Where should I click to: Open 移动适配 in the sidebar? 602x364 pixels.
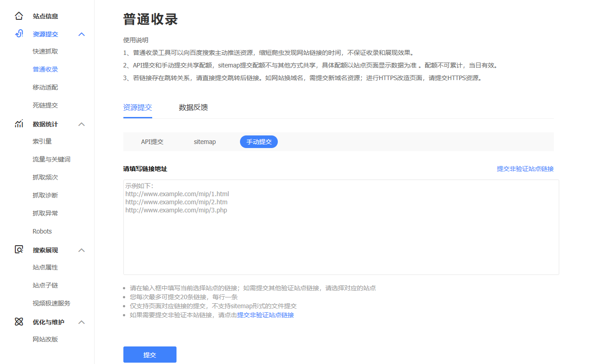click(x=45, y=87)
